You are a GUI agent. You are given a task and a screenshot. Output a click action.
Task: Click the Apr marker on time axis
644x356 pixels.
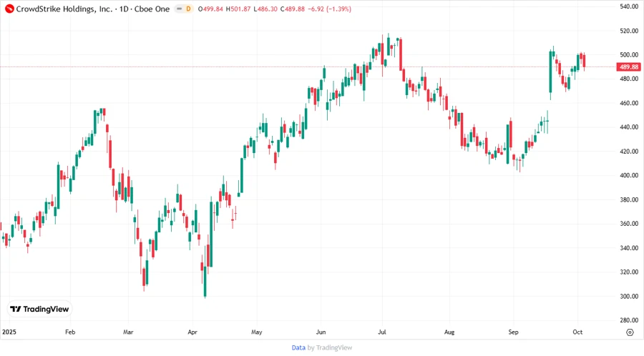click(x=192, y=332)
